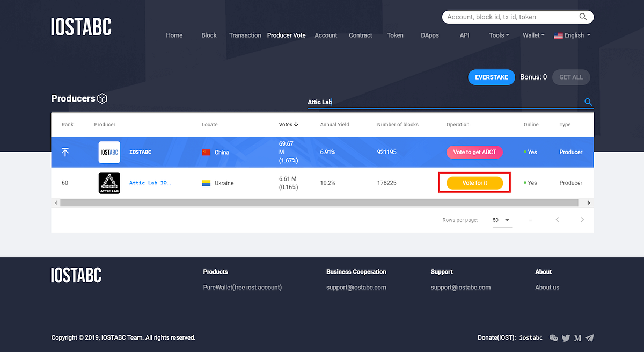Screen dimensions: 644x352
Task: Open the About us link
Action: pyautogui.click(x=547, y=287)
